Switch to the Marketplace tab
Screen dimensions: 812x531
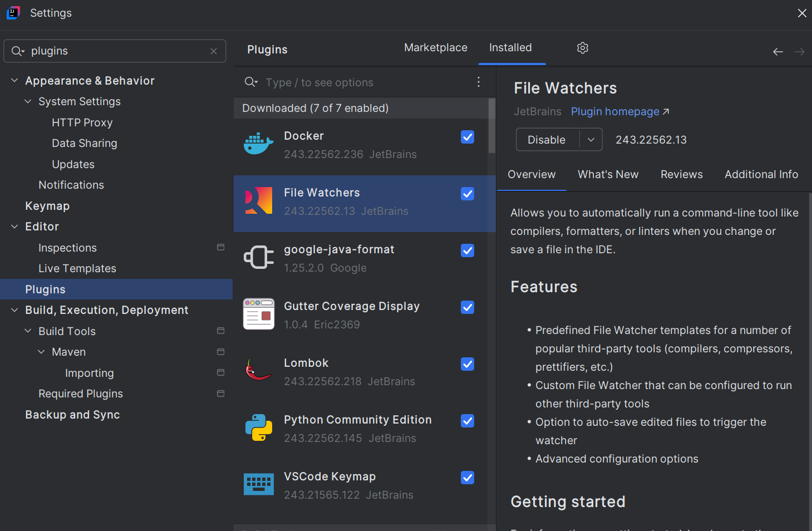tap(435, 48)
